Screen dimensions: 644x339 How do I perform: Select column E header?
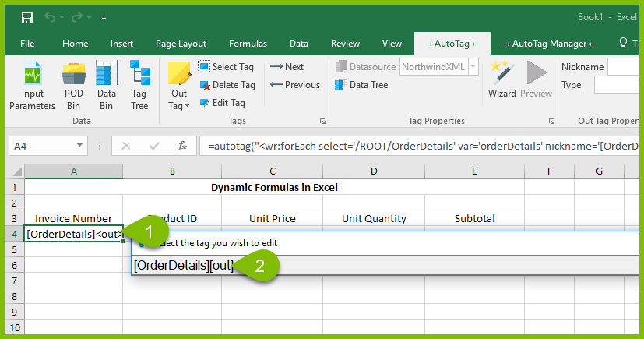(x=474, y=171)
